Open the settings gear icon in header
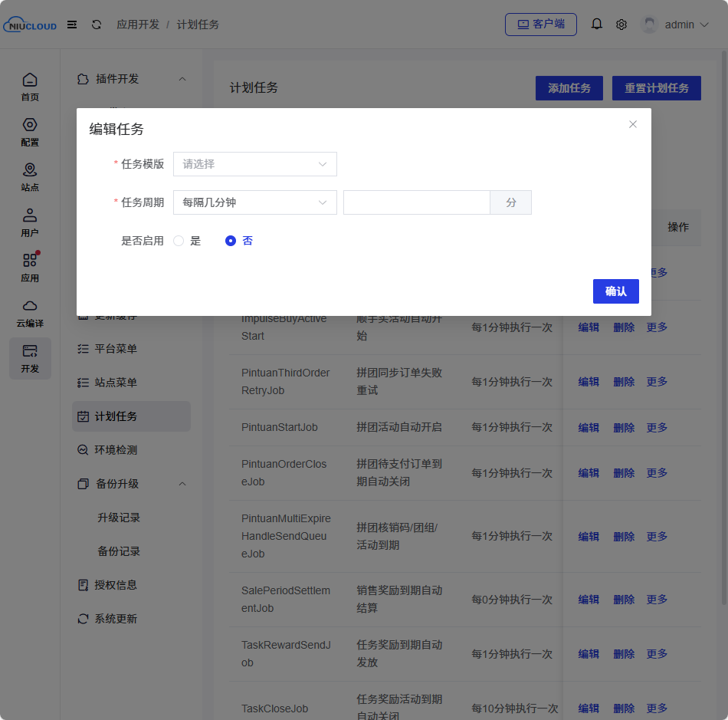 (621, 25)
